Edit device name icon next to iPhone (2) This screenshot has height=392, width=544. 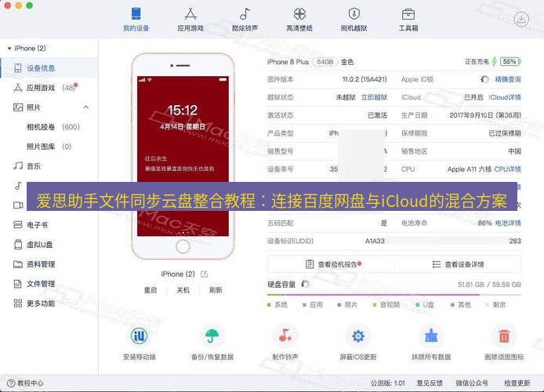205,274
